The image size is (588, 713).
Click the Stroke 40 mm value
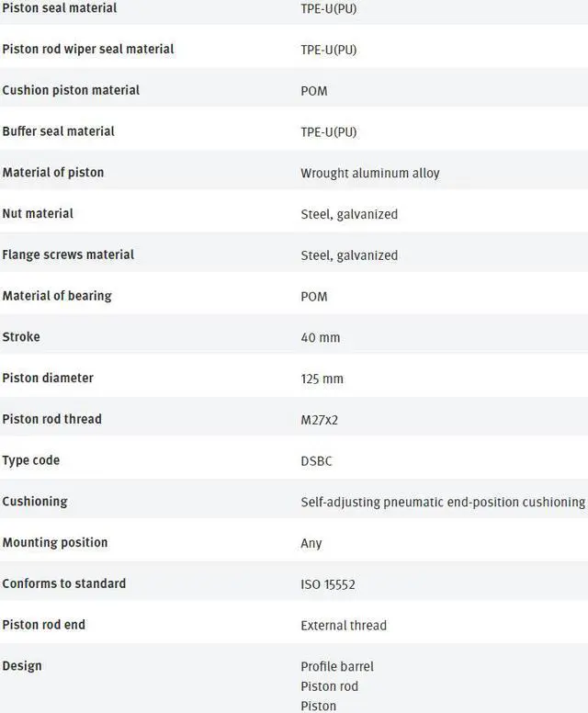321,337
